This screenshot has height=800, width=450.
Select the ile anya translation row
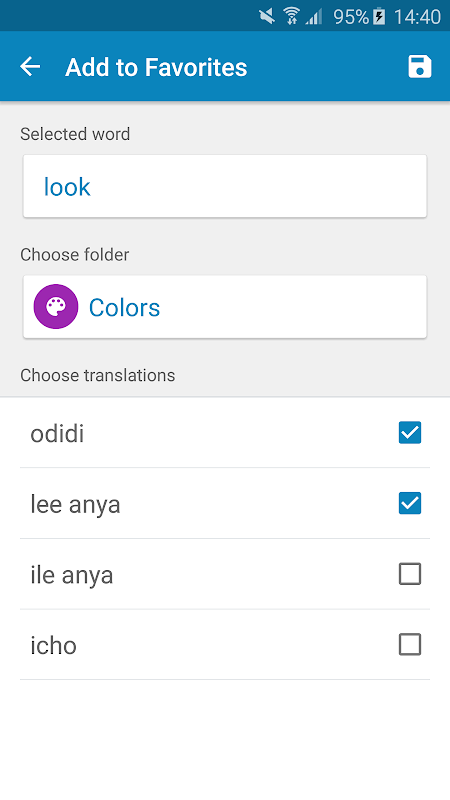[x=225, y=574]
